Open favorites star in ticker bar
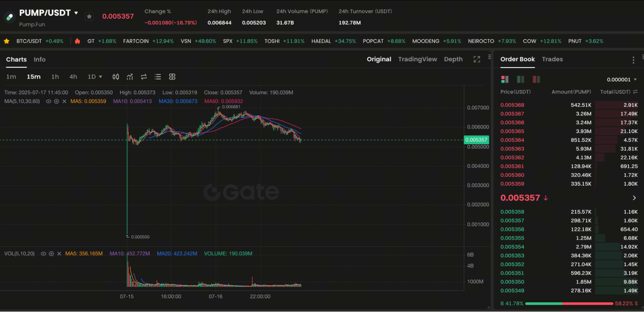Image resolution: width=644 pixels, height=312 pixels. (x=6, y=41)
